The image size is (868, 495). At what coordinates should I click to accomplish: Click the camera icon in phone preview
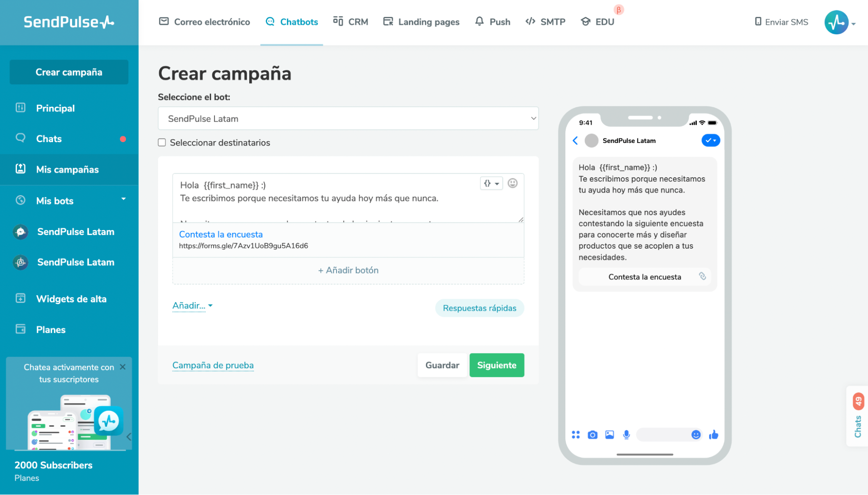click(x=592, y=435)
